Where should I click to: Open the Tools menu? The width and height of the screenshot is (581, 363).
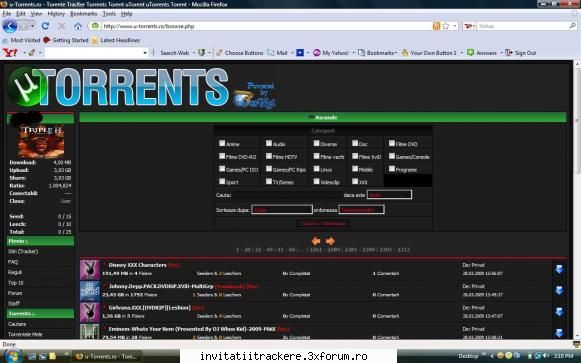click(x=109, y=14)
